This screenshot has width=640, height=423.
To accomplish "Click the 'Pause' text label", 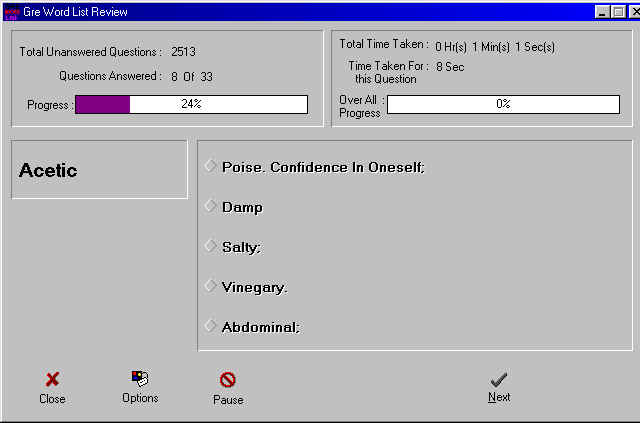I will point(228,400).
